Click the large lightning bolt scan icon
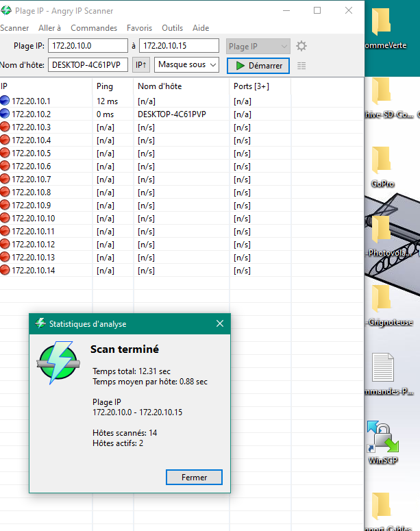 (58, 362)
